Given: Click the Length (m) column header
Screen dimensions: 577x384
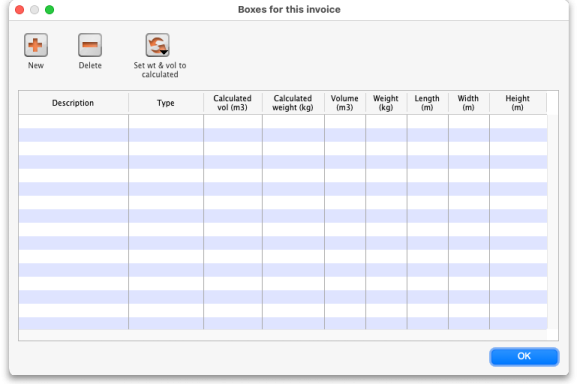Looking at the screenshot, I should pyautogui.click(x=427, y=103).
